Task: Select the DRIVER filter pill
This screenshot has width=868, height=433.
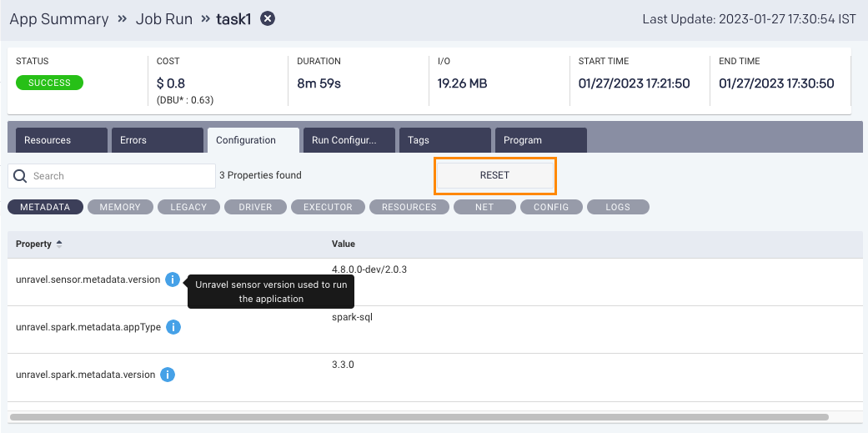Action: point(255,207)
